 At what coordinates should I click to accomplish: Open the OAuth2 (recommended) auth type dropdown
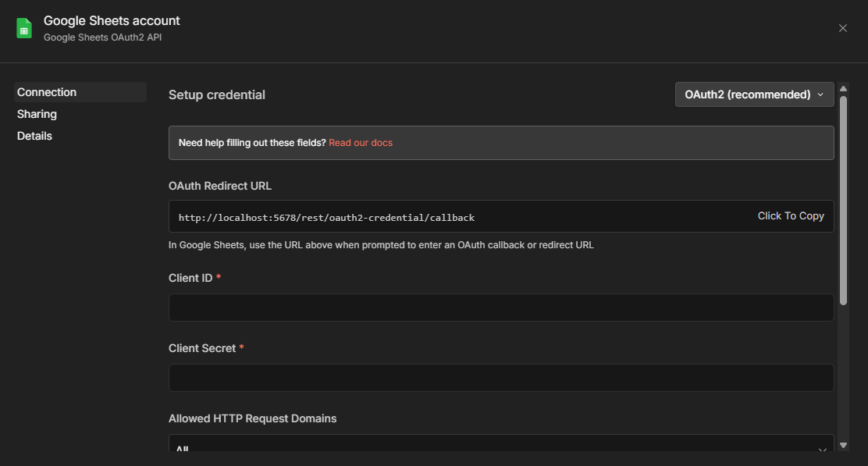(x=754, y=94)
